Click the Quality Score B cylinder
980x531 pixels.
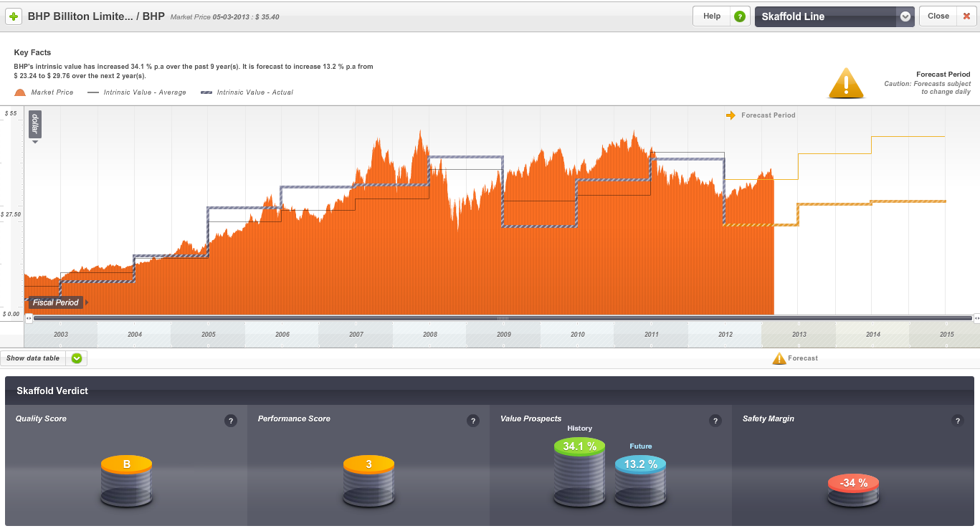126,482
